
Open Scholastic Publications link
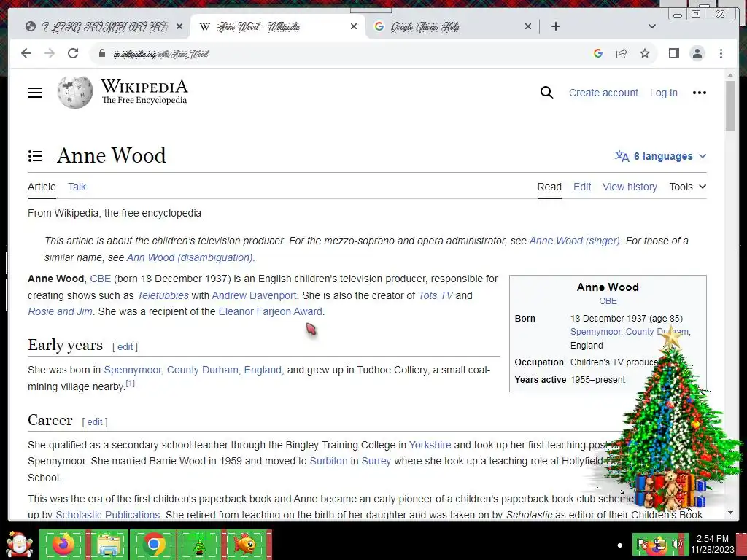pos(108,515)
